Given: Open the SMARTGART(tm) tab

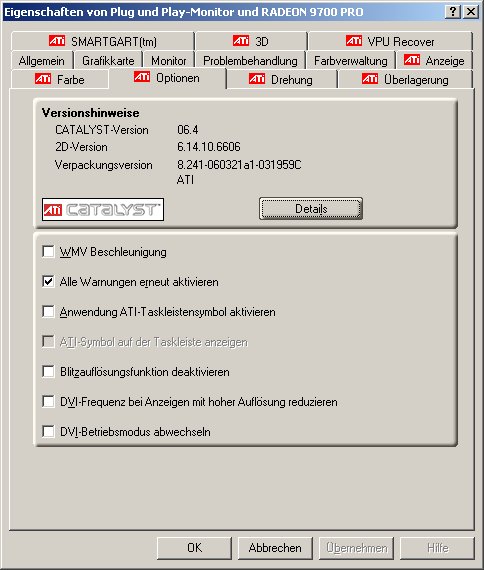Looking at the screenshot, I should (x=103, y=41).
